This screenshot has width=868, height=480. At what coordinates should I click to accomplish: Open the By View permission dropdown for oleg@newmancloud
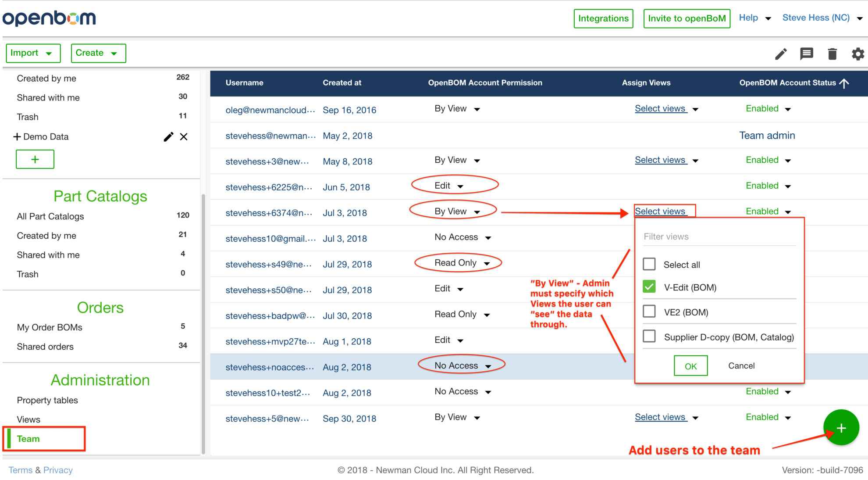point(457,109)
